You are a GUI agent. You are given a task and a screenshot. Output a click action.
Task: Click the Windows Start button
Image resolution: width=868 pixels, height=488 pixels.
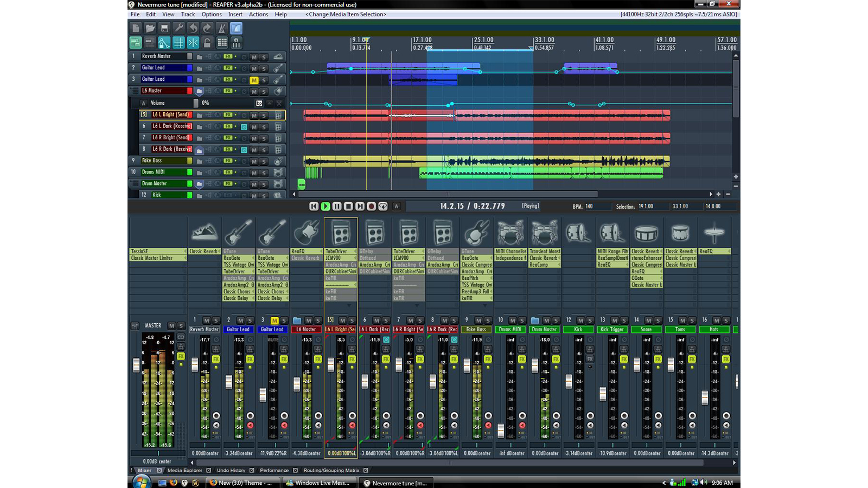click(141, 481)
